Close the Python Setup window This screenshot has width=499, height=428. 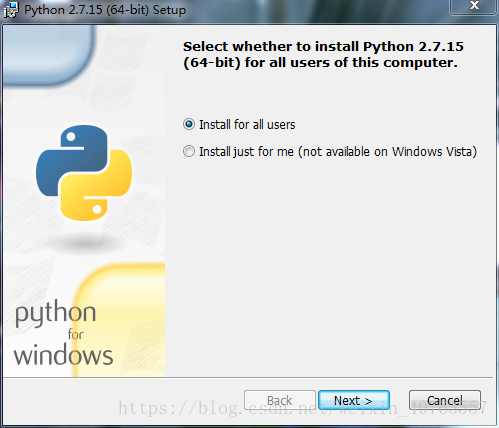point(473,6)
